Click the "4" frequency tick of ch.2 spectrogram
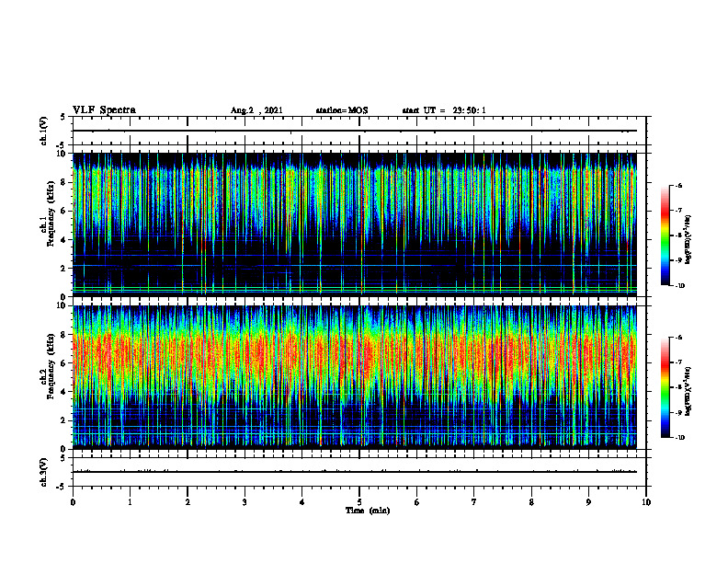728x563 pixels. tap(65, 392)
